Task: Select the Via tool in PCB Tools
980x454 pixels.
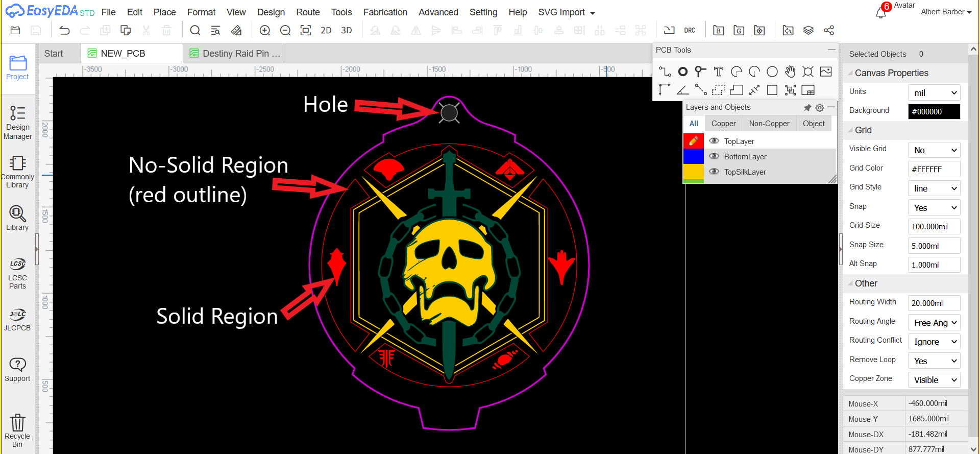Action: click(x=700, y=71)
